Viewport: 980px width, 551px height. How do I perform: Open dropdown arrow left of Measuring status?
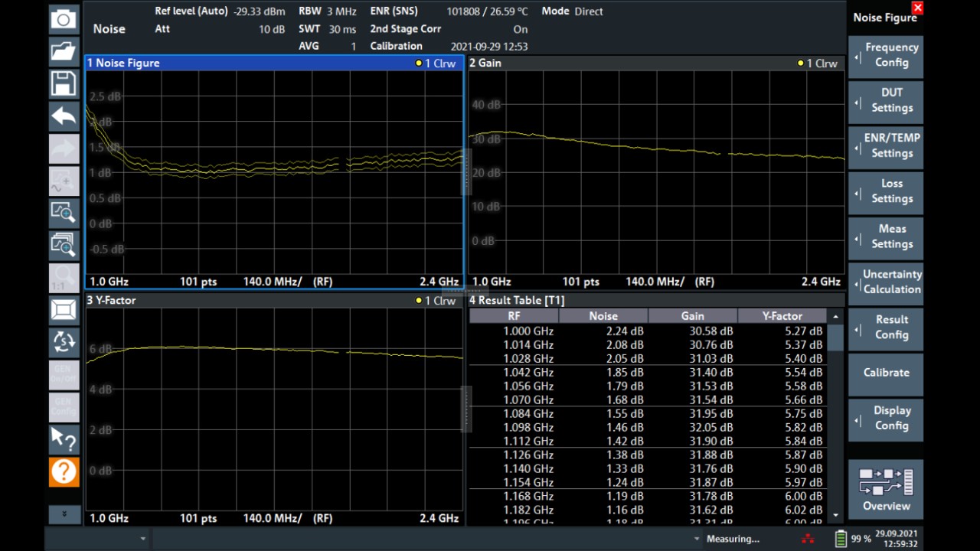click(697, 540)
